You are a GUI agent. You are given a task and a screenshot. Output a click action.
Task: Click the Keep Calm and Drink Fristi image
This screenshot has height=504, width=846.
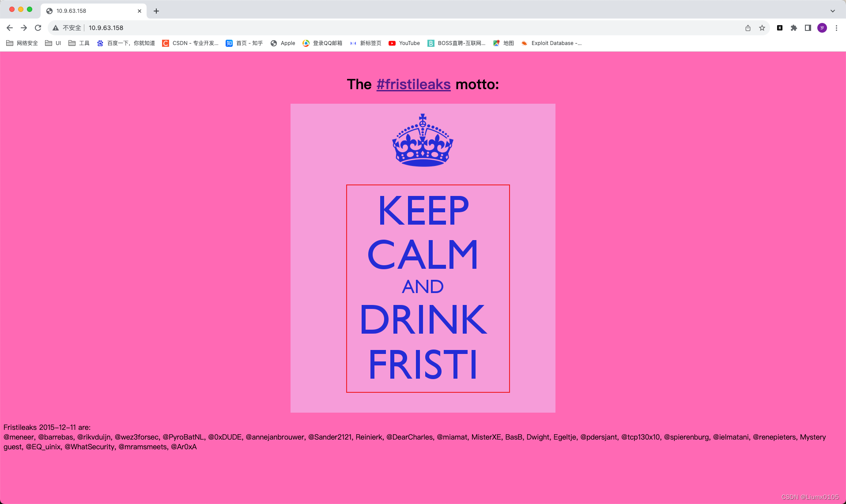[423, 258]
